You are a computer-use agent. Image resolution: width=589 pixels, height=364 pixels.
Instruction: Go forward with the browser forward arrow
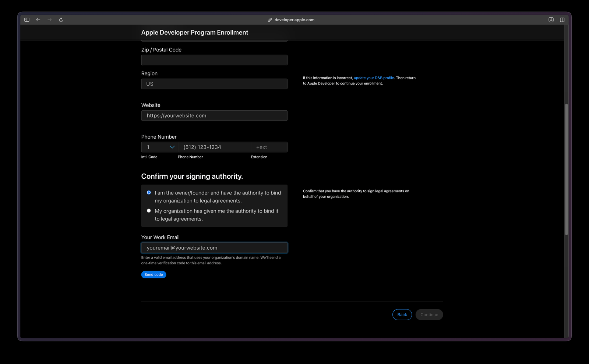click(50, 20)
